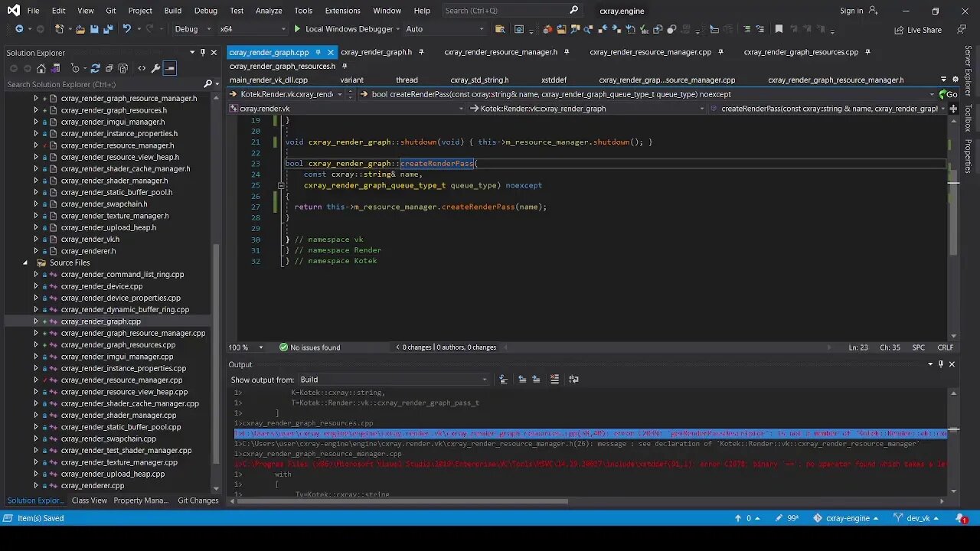Click View Code icon in Solution Explorer
The image size is (980, 551).
tap(142, 68)
